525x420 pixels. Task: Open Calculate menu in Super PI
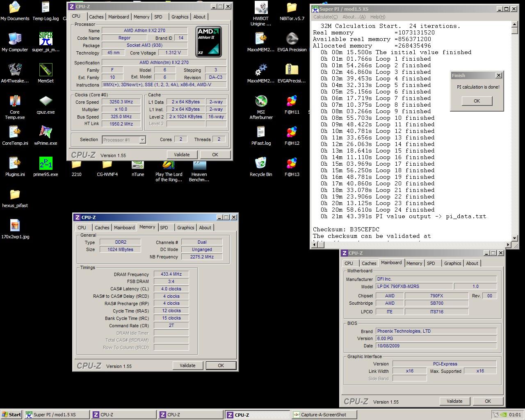point(326,17)
